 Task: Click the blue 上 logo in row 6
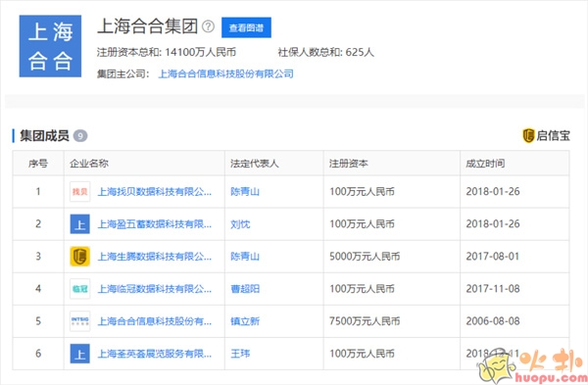(x=80, y=354)
